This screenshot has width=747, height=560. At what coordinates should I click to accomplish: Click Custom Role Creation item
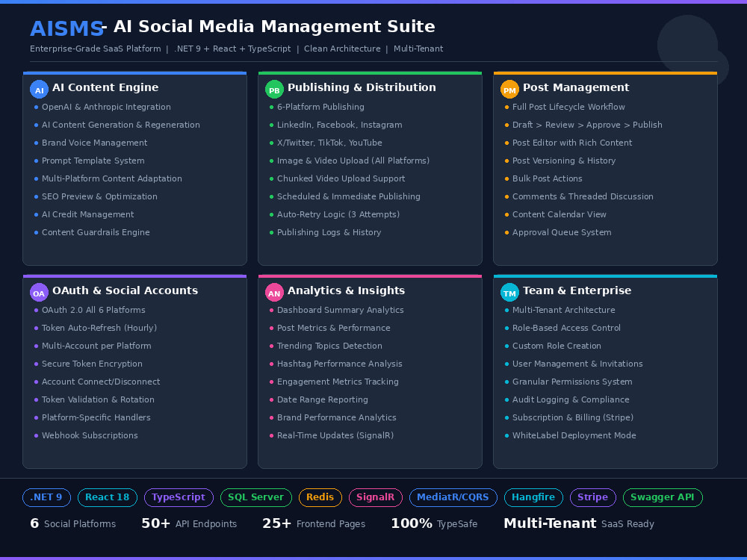pos(557,346)
